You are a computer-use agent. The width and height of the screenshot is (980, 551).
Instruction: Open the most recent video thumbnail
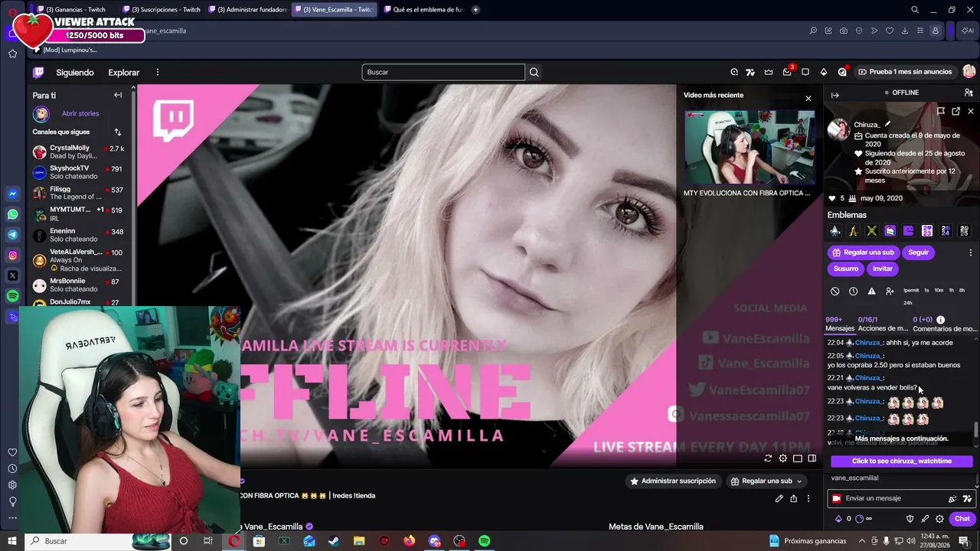(750, 147)
